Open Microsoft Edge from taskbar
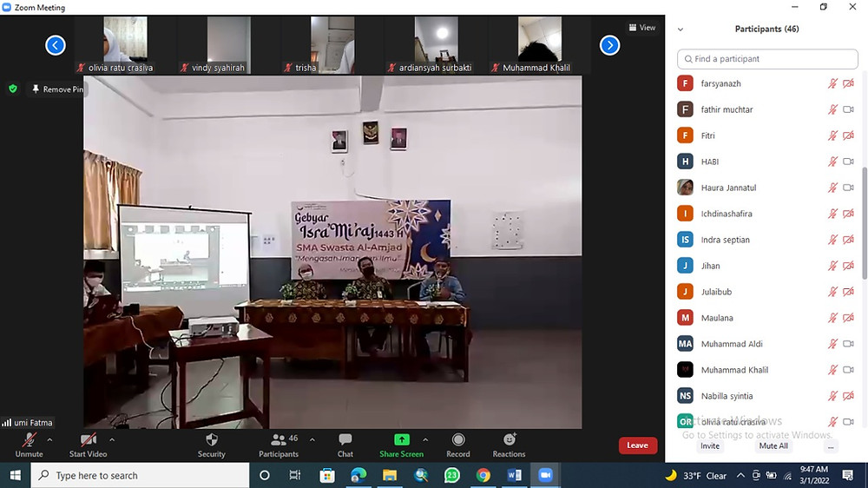Screen dimensions: 868x488 point(358,475)
